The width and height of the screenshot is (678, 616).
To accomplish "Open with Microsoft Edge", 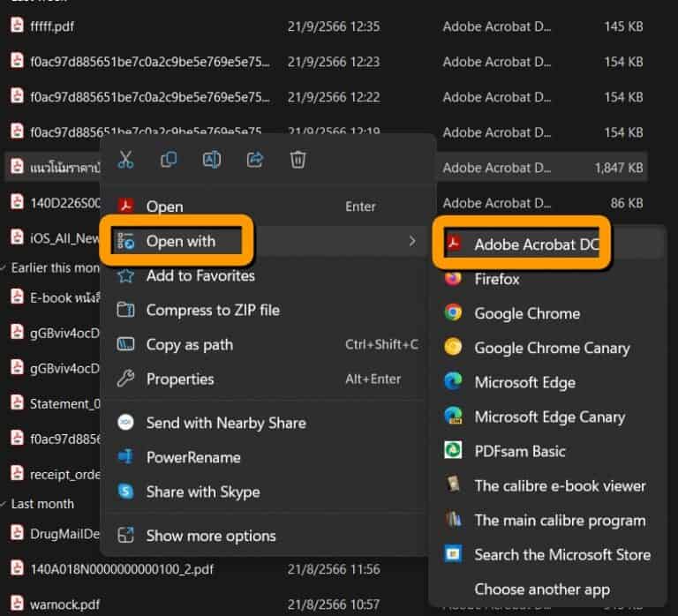I will click(x=547, y=382).
